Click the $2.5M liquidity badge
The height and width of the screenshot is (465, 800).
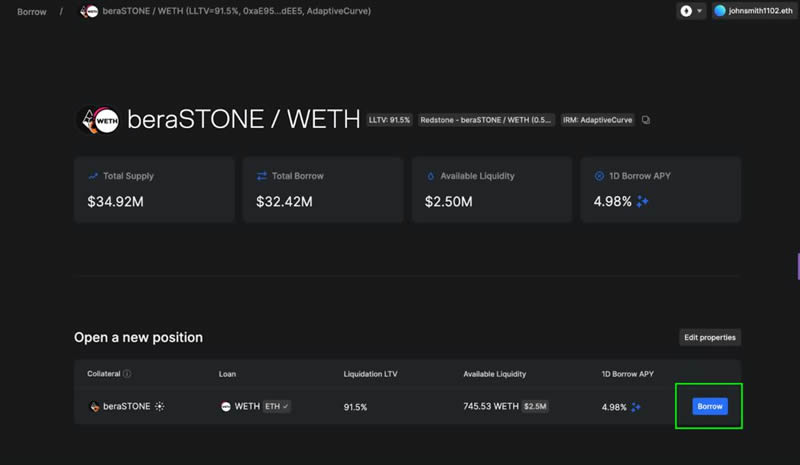point(535,407)
